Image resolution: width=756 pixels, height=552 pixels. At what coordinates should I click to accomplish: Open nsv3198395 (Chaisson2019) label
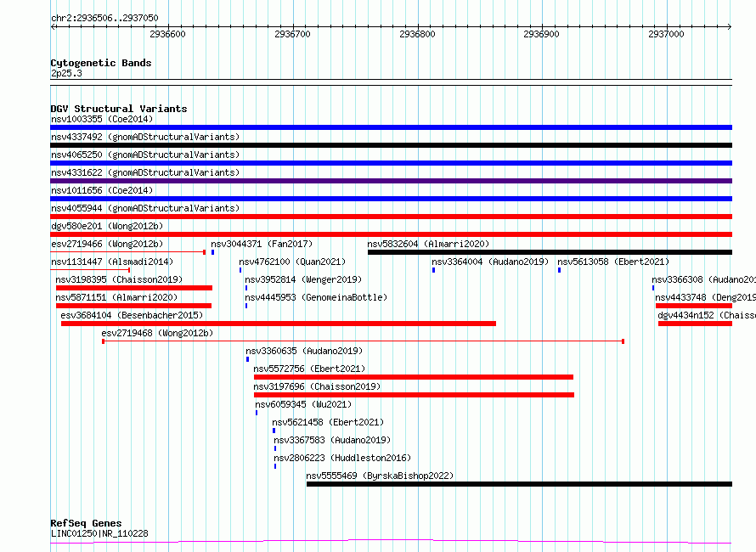pos(119,279)
